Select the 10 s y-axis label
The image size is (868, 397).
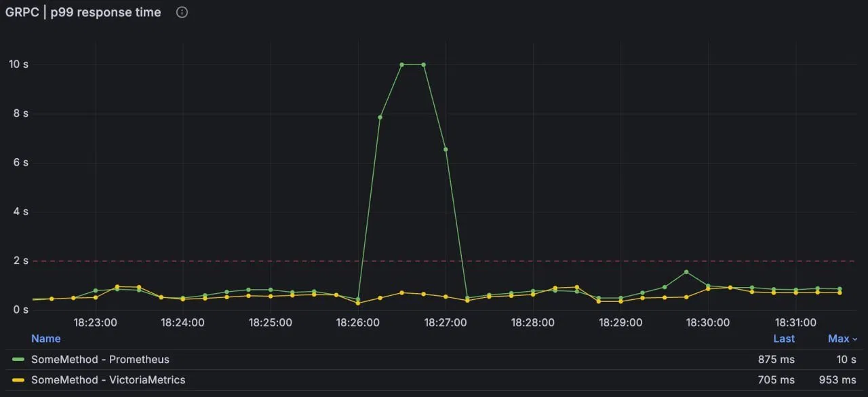[x=18, y=64]
